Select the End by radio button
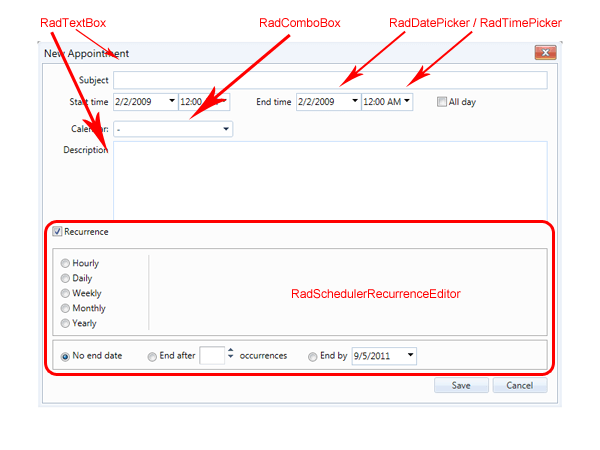Viewport: 600px width, 450px height. tap(313, 356)
